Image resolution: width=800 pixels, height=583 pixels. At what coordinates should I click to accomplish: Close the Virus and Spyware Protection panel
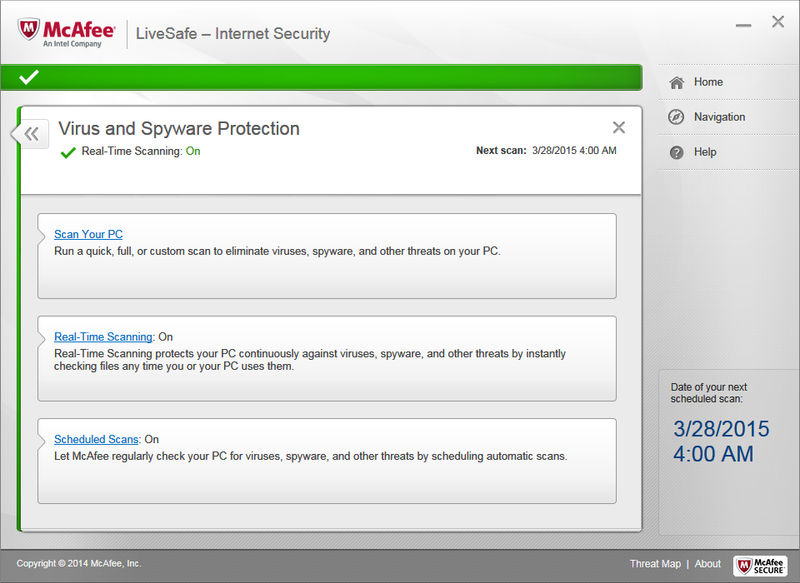(x=618, y=128)
